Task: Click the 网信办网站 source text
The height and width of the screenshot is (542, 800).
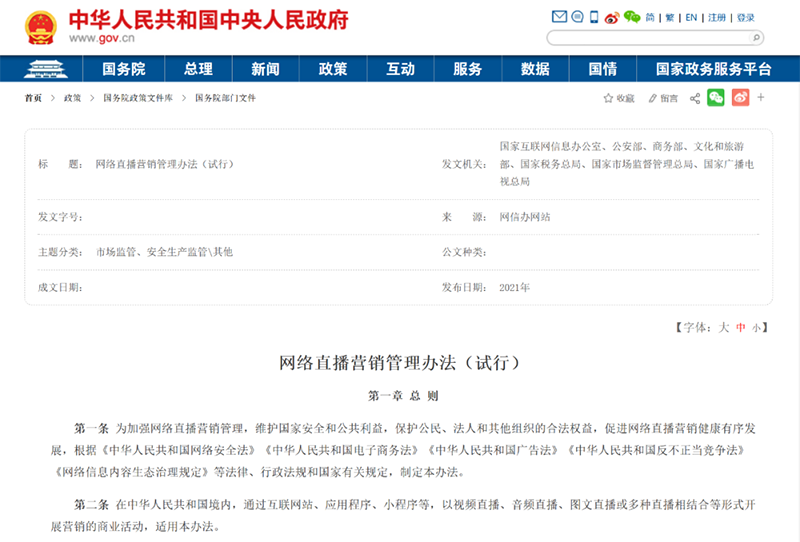Action: click(524, 217)
